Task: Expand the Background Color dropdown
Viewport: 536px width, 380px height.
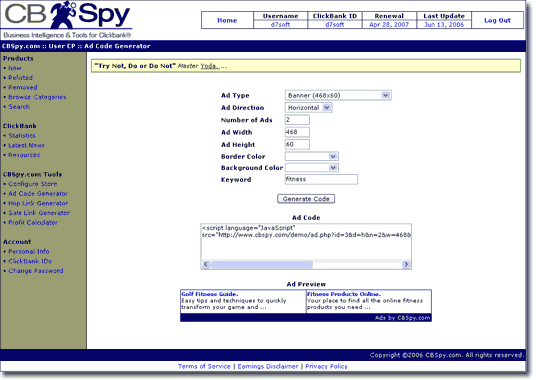Action: pos(312,168)
